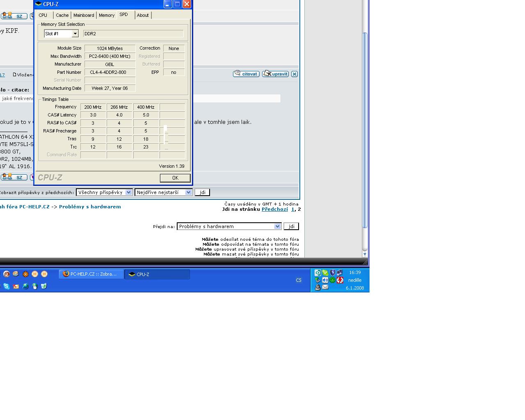Screen dimensions: 525x420
Task: Click OK to close CPU-Z dialog
Action: click(175, 178)
